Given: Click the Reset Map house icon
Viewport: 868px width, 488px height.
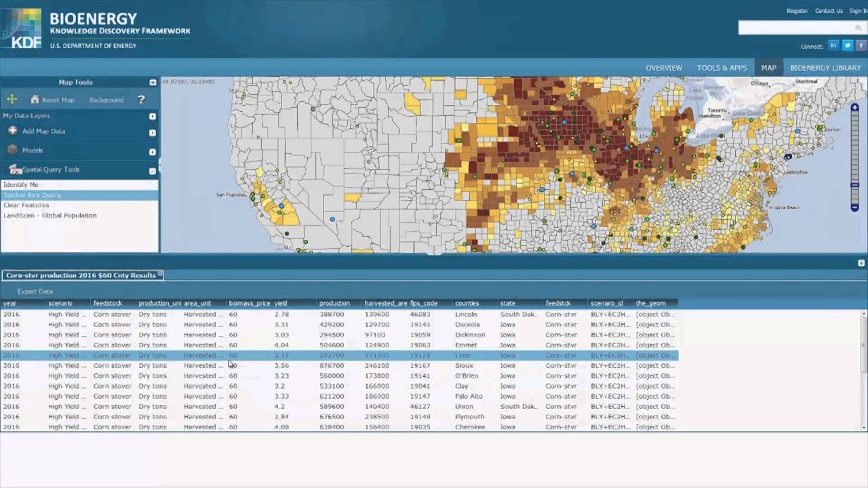Looking at the screenshot, I should 35,99.
